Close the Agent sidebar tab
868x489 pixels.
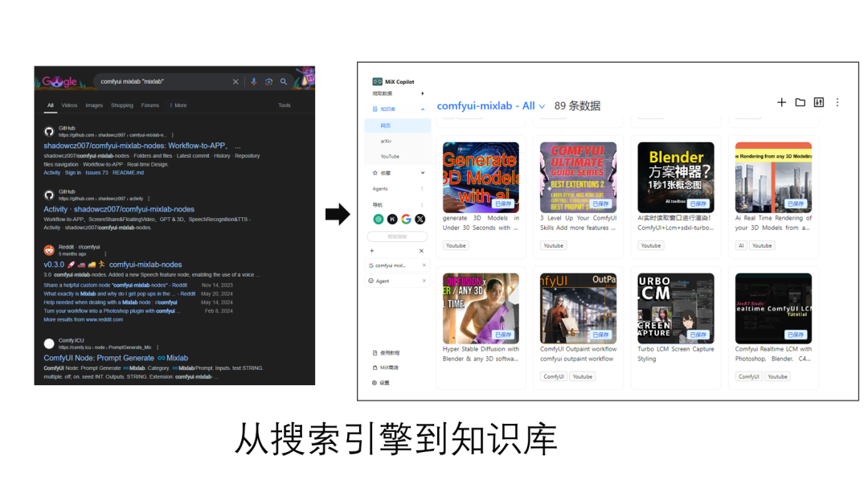click(x=424, y=281)
